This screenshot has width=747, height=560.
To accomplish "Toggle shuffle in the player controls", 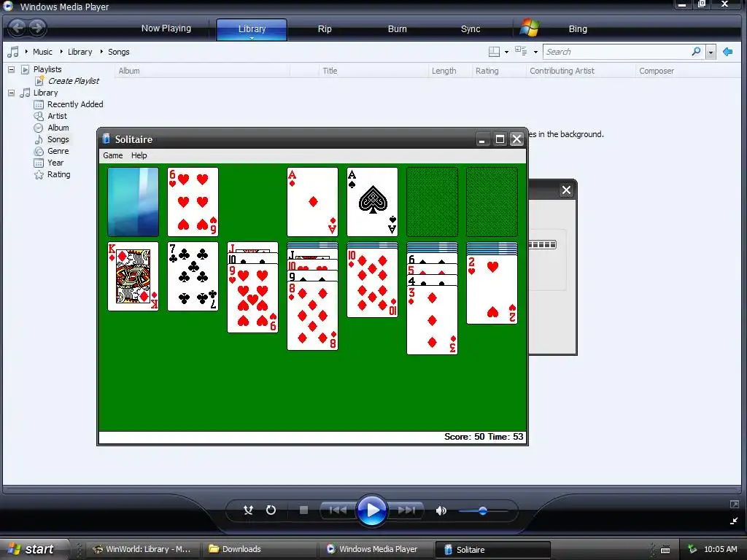I will 248,510.
